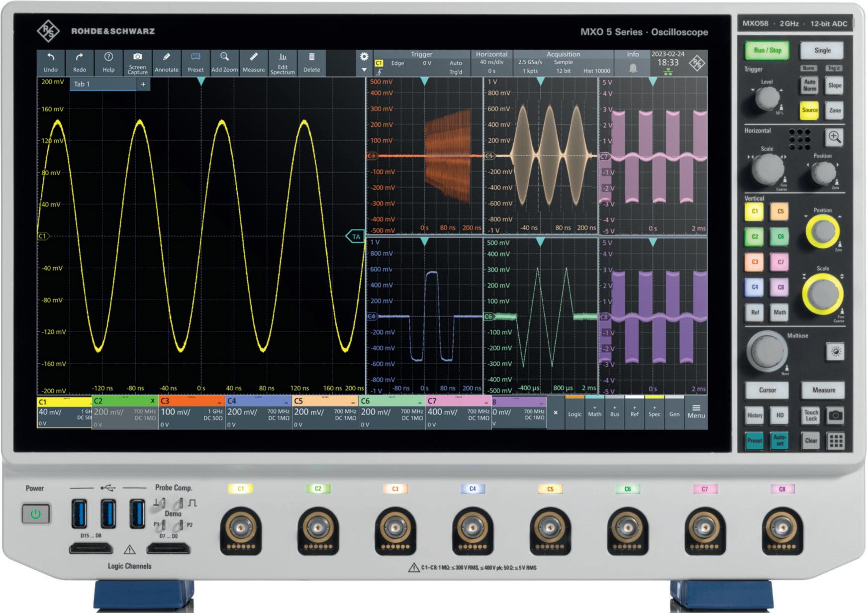
Task: Click the TA trigger level marker
Action: tap(355, 237)
